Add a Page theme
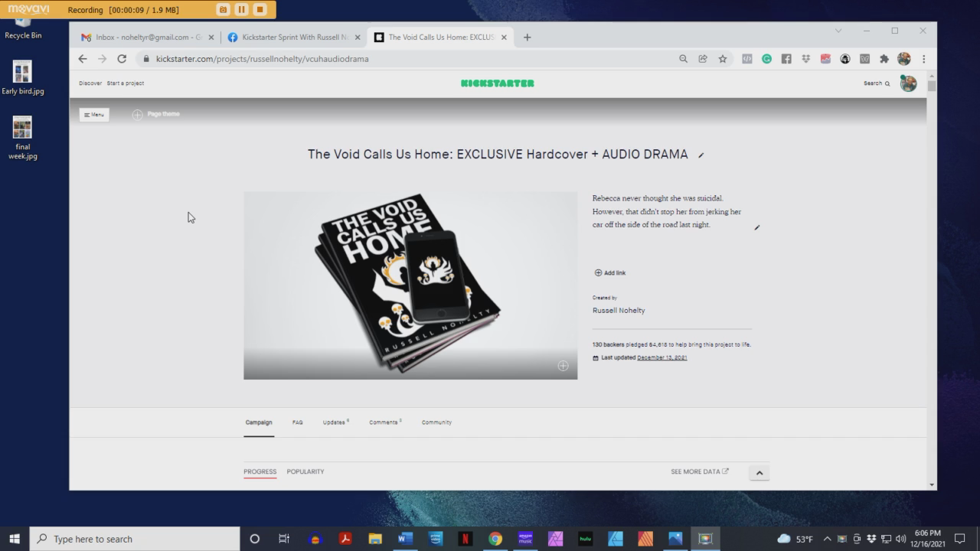980x551 pixels. 156,114
